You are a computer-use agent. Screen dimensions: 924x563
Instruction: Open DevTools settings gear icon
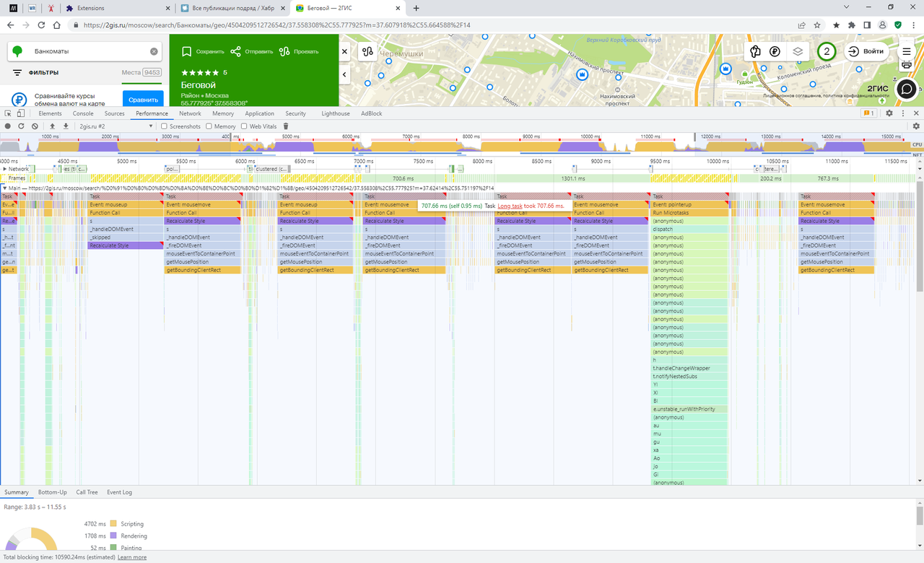click(889, 113)
